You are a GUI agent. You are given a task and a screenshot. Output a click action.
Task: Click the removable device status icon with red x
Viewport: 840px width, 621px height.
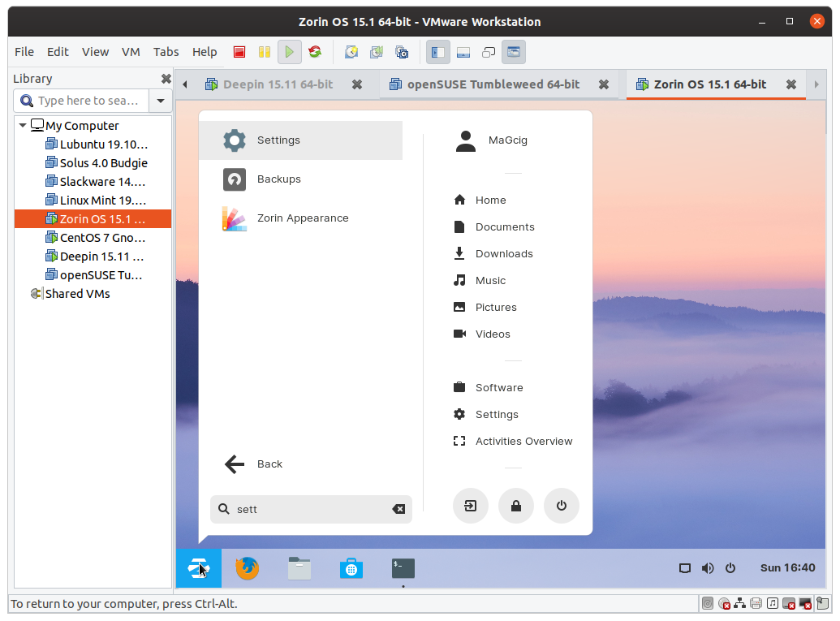point(789,604)
